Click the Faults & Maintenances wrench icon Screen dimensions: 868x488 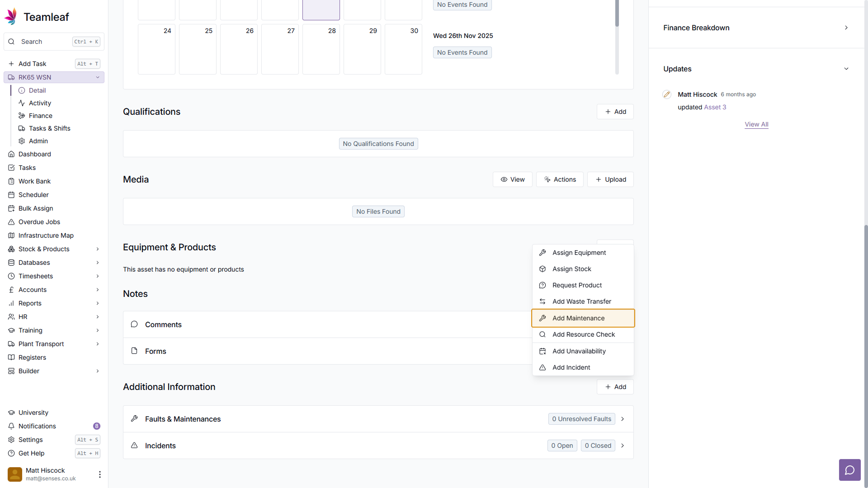pos(134,419)
